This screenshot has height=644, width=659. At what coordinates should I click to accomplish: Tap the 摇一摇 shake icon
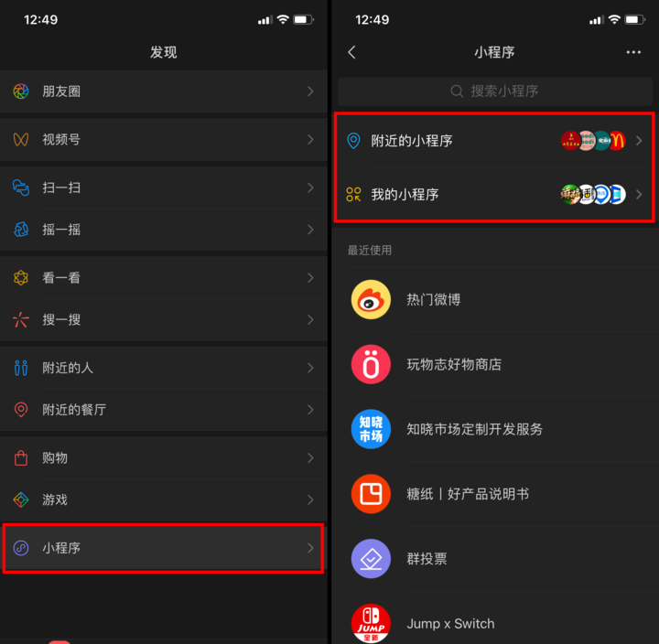coord(20,230)
